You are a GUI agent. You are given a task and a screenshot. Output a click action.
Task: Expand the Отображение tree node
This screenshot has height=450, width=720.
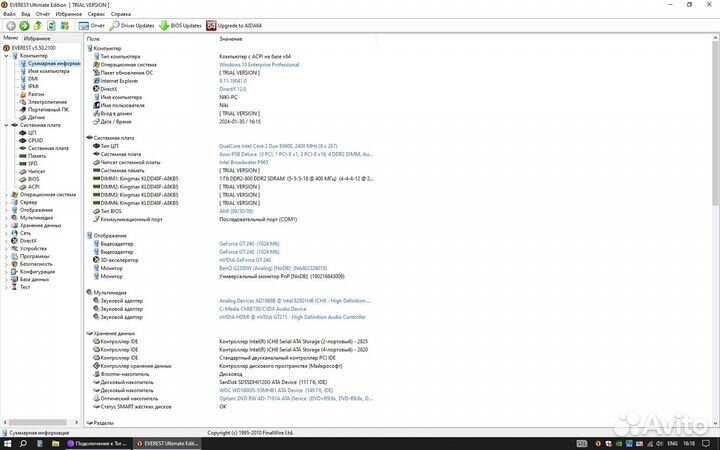tap(6, 210)
